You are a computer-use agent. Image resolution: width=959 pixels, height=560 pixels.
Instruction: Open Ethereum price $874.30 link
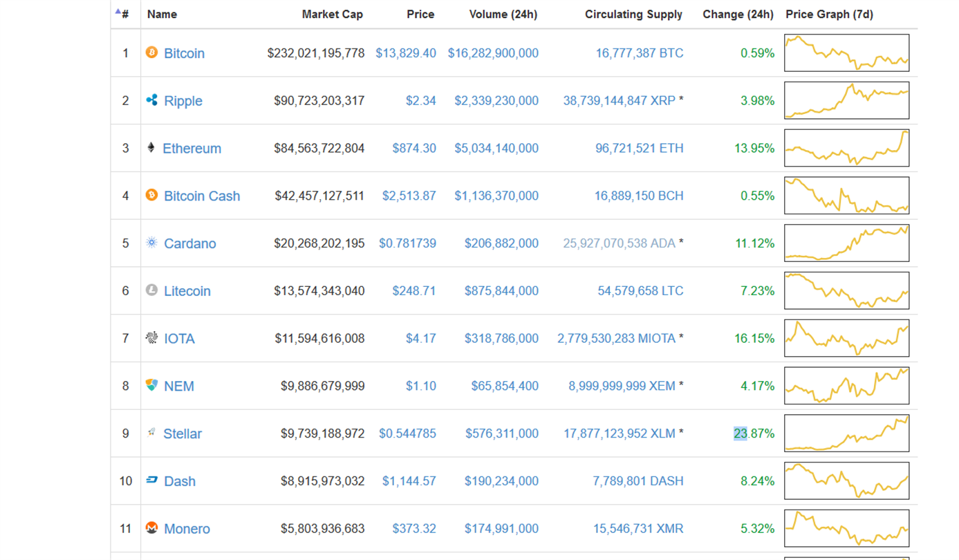pos(413,148)
